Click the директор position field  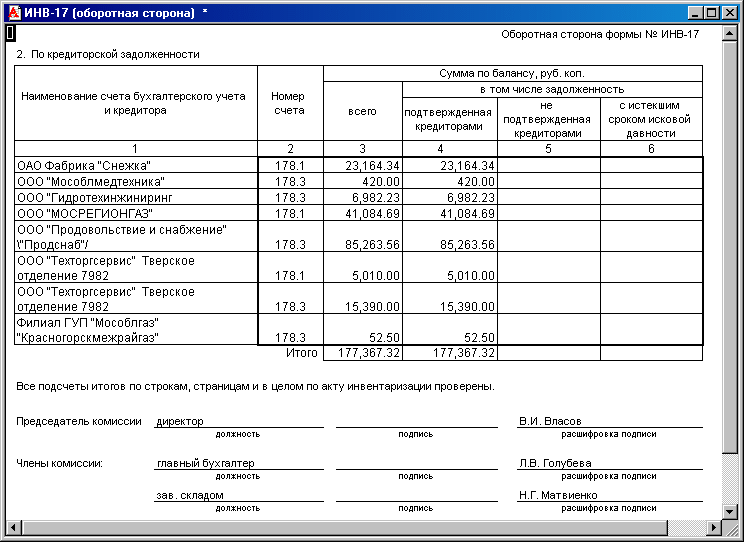[x=239, y=421]
